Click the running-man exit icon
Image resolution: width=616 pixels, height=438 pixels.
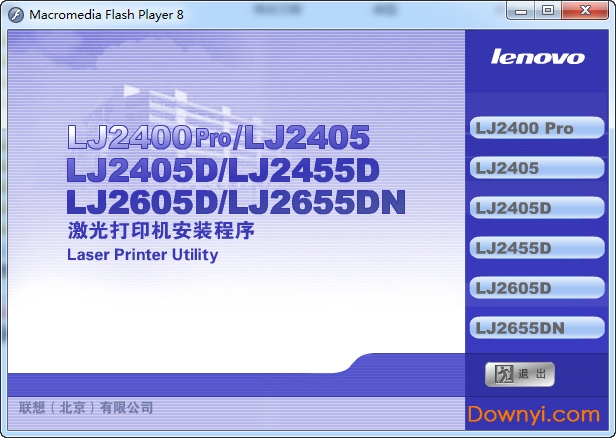click(x=504, y=374)
